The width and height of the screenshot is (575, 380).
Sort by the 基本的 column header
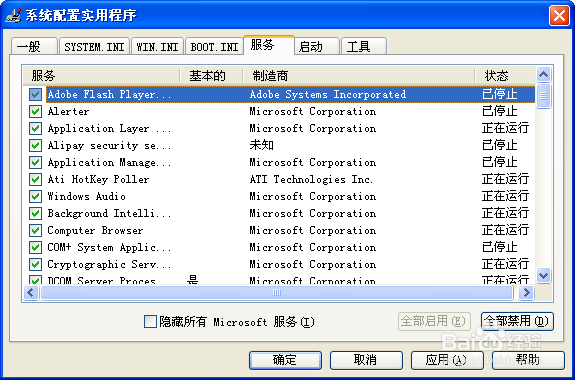(211, 76)
